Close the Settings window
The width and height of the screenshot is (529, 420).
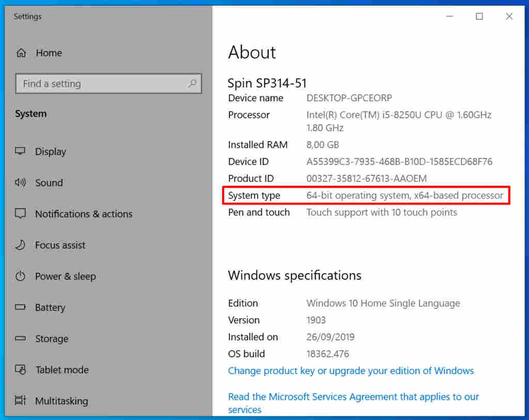click(x=509, y=16)
